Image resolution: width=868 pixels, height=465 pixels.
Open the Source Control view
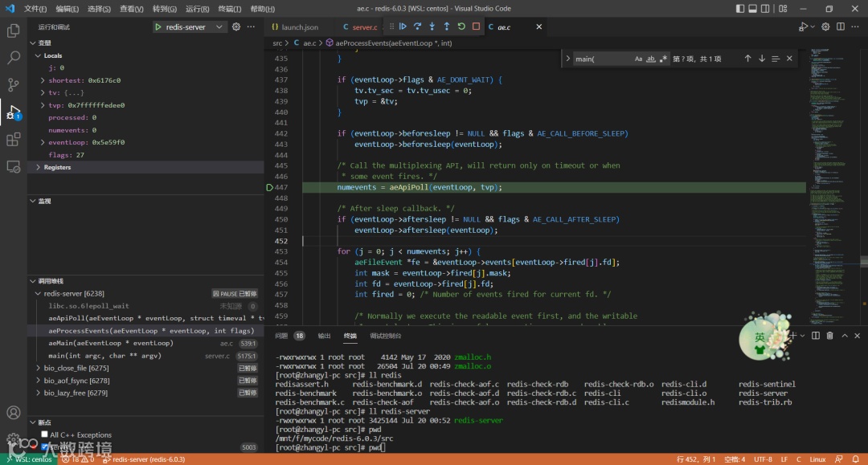[x=13, y=84]
